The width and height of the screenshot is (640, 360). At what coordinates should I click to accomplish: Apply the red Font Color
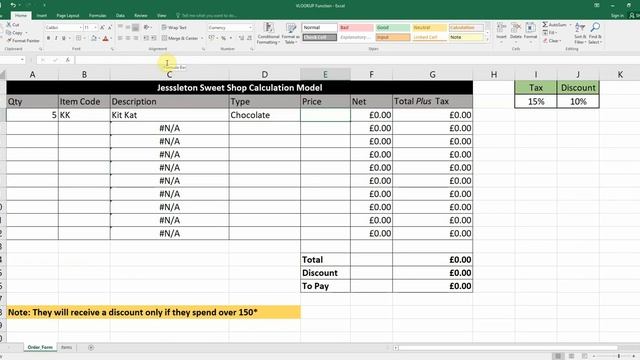(x=105, y=38)
